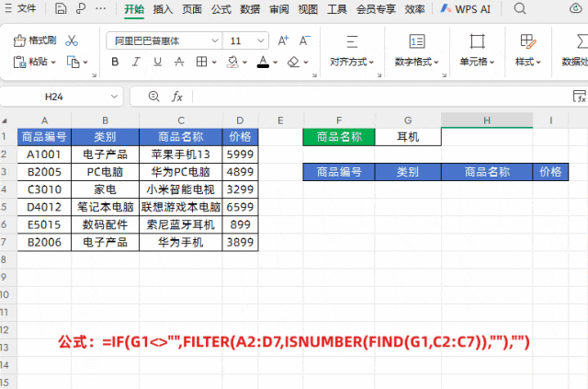Click the Save icon
Screen dimensions: 588x389
coord(61,8)
